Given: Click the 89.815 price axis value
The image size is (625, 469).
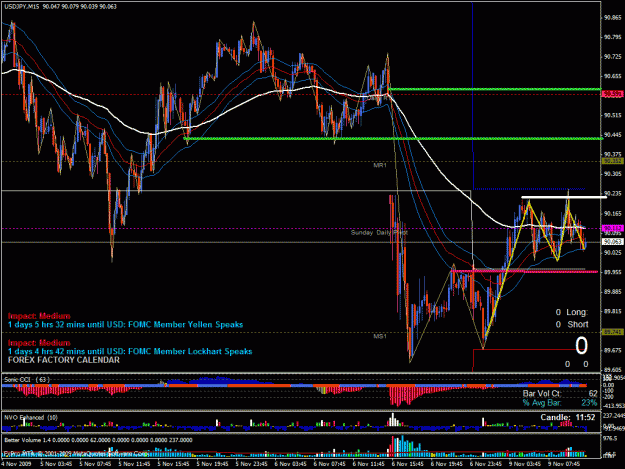Looking at the screenshot, I should 612,311.
